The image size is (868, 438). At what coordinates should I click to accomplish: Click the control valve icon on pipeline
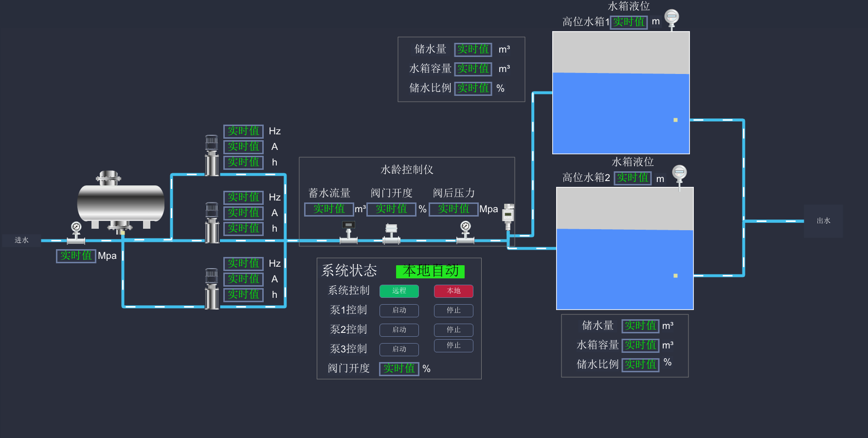(x=391, y=234)
